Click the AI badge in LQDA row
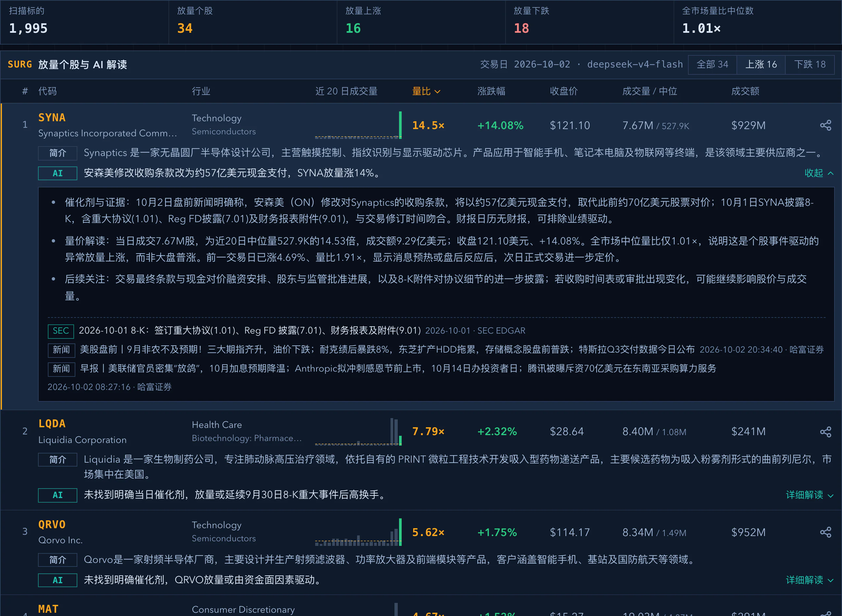The height and width of the screenshot is (616, 842). coord(58,495)
